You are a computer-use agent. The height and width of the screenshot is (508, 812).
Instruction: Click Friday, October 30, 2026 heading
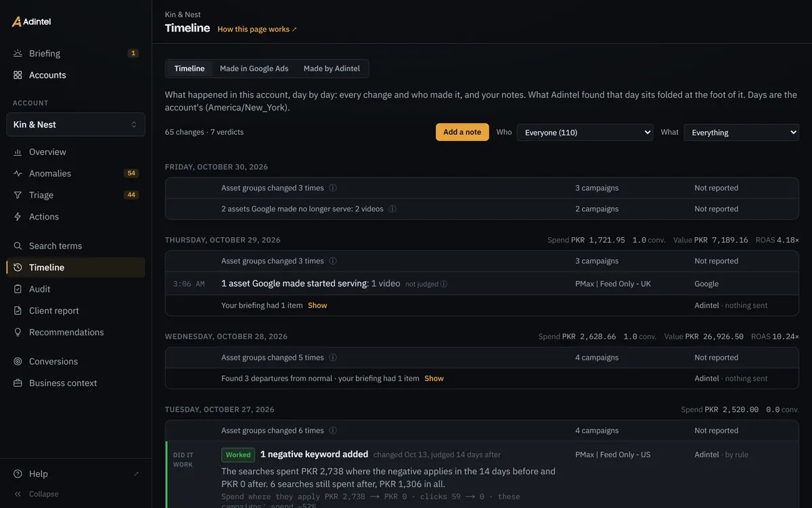pyautogui.click(x=217, y=167)
